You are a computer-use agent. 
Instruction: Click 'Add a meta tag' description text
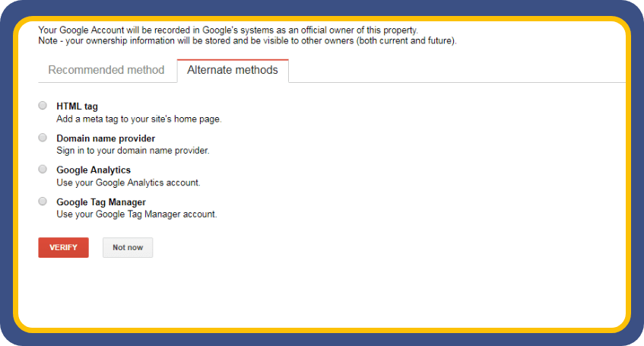tap(139, 119)
